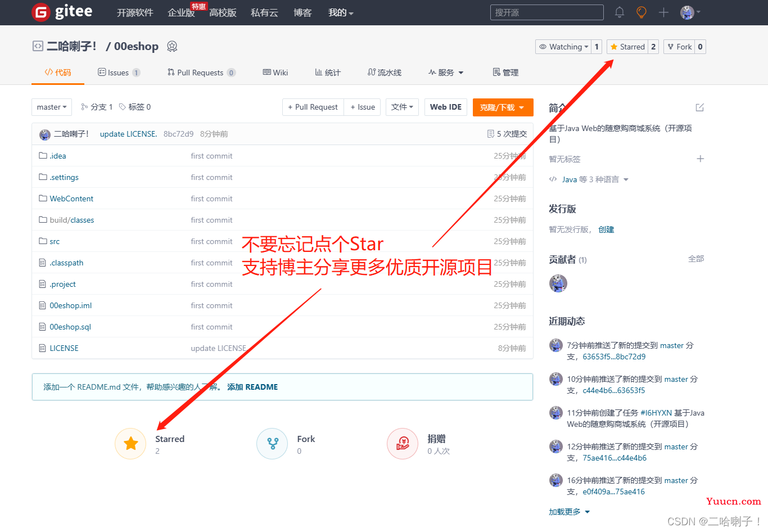Click the plus create-new icon in header

click(663, 12)
